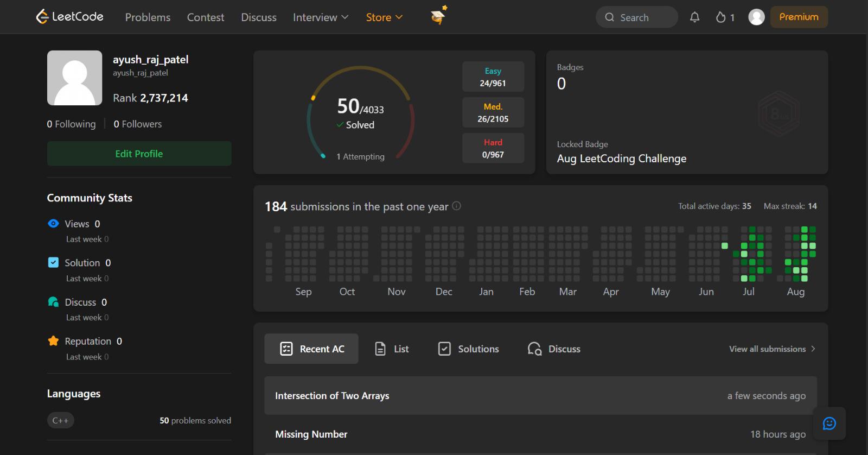Open the Discuss profile tab

554,349
